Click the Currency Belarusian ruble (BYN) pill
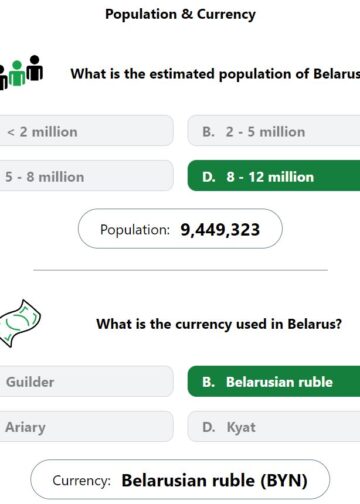Image resolution: width=360 pixels, height=504 pixels. [x=180, y=479]
